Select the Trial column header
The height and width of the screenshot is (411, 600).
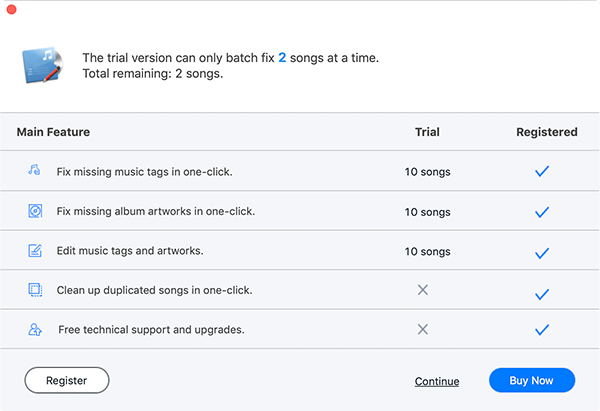point(427,132)
